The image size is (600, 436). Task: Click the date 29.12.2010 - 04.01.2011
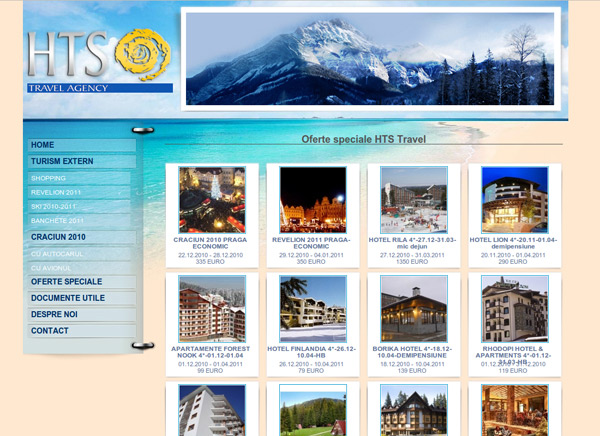click(311, 255)
